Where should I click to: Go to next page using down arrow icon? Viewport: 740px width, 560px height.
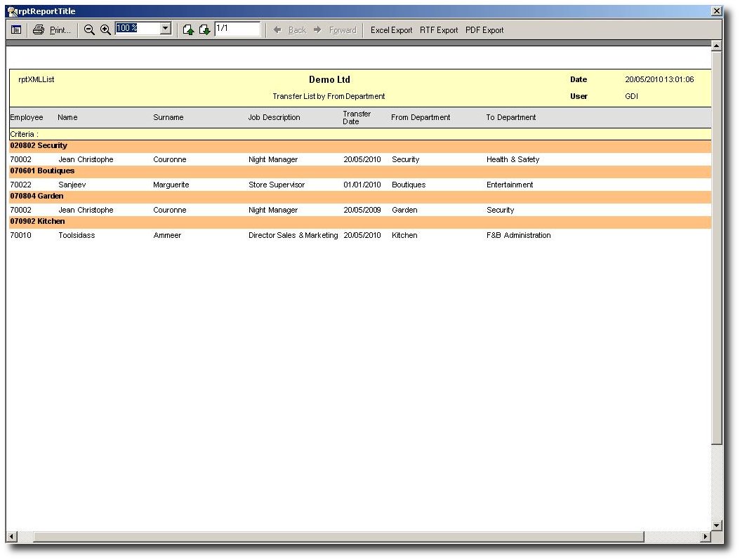pyautogui.click(x=204, y=30)
